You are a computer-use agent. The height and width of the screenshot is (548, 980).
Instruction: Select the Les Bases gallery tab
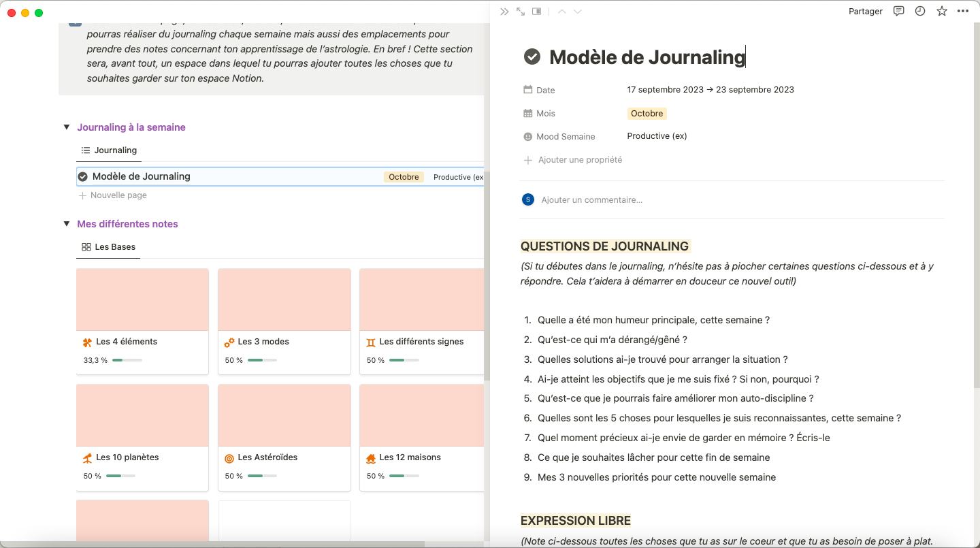tap(109, 247)
